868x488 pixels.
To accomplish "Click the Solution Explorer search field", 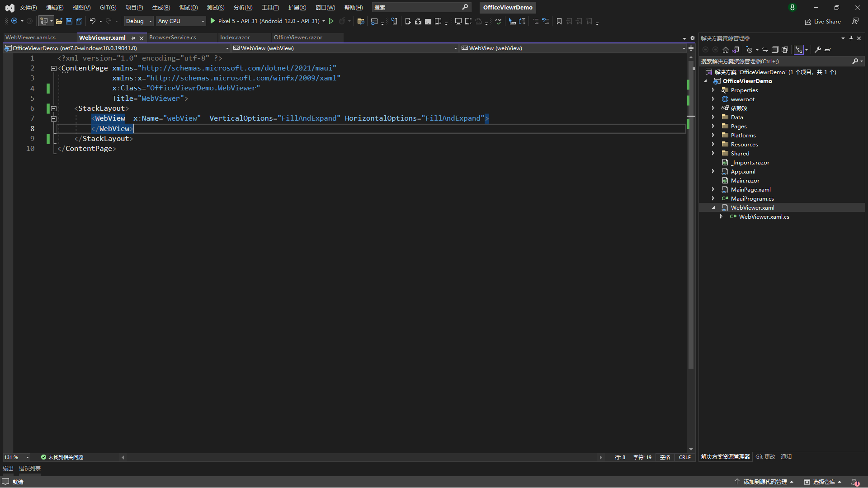I will tap(781, 61).
